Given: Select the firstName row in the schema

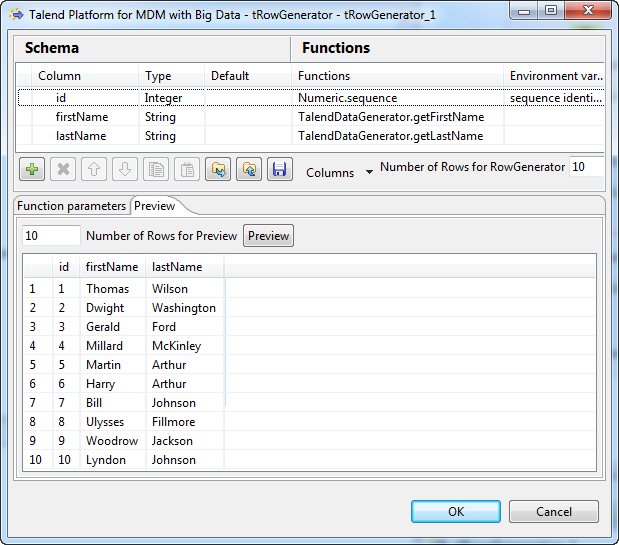Looking at the screenshot, I should [x=75, y=117].
